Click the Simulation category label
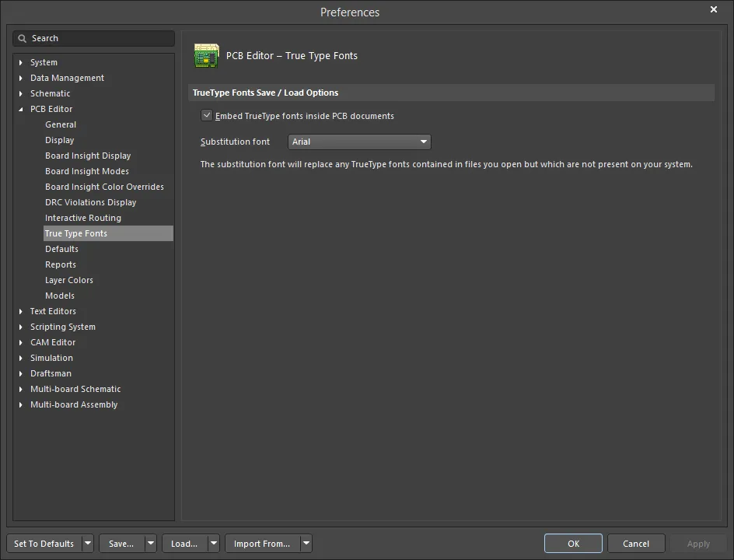734x560 pixels. [x=51, y=358]
